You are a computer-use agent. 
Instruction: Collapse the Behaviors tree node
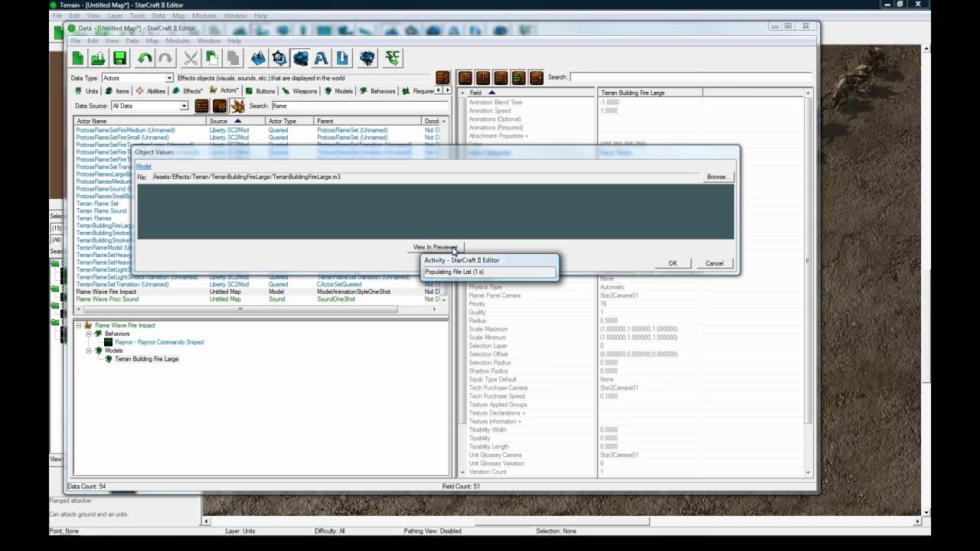coord(89,334)
